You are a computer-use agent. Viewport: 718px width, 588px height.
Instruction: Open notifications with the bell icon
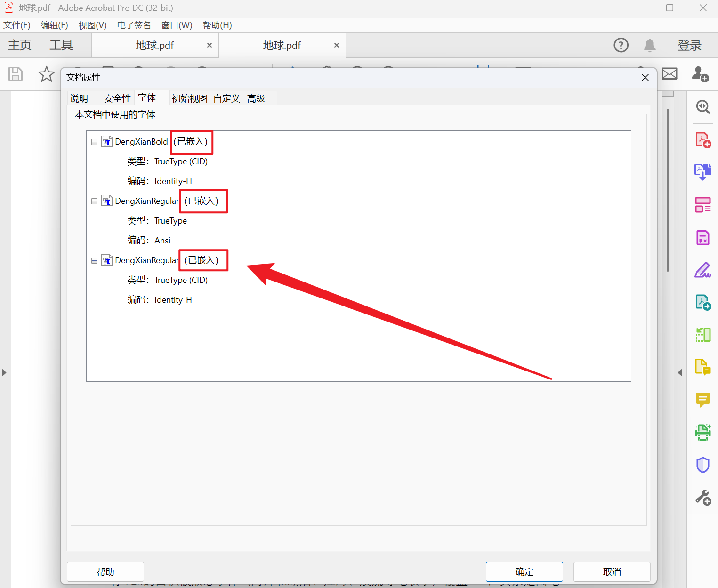click(x=650, y=45)
